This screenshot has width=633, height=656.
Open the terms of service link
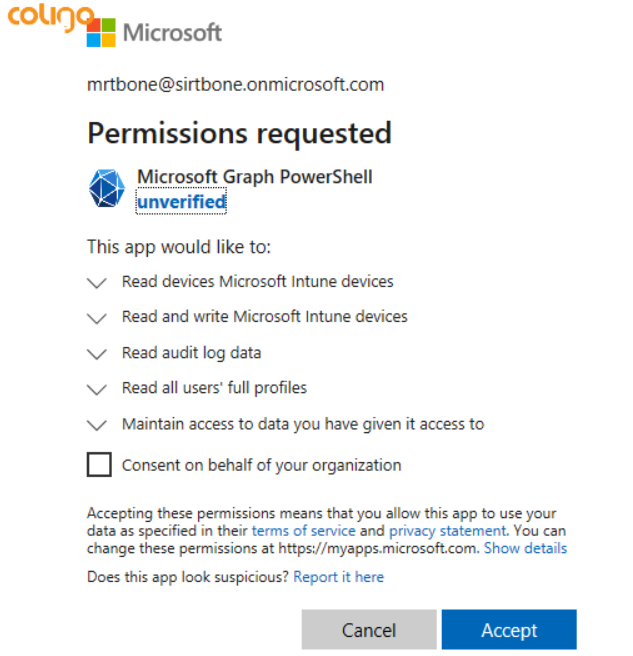(x=303, y=531)
